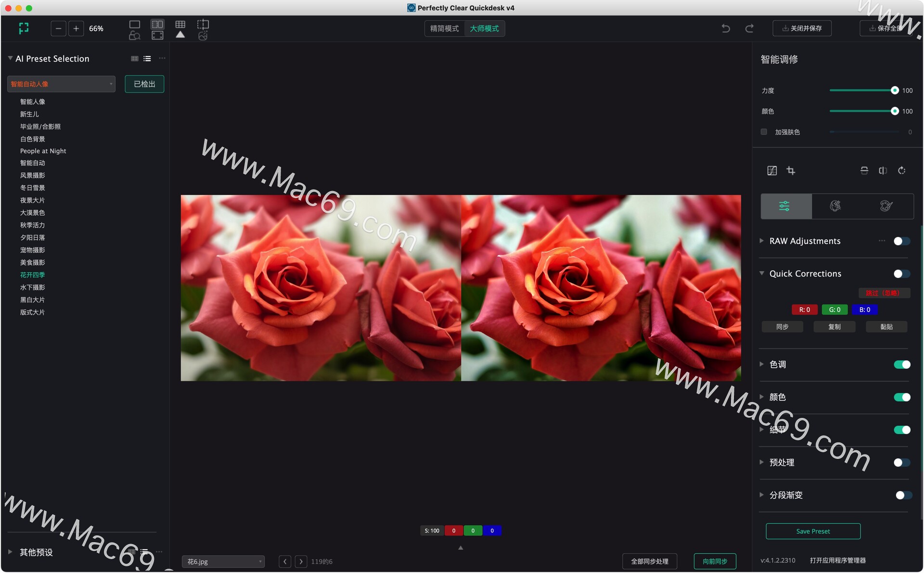Expand the RAW Adjustments section

(761, 241)
